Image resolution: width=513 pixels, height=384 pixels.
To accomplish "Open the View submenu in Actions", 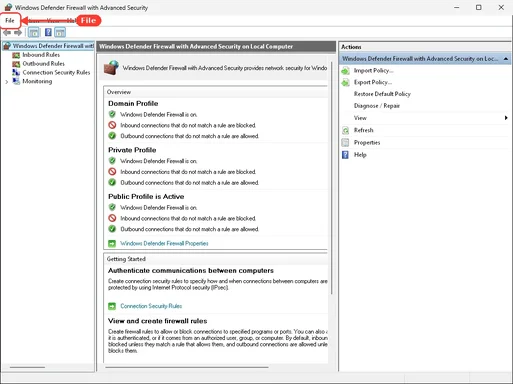I will pyautogui.click(x=360, y=118).
